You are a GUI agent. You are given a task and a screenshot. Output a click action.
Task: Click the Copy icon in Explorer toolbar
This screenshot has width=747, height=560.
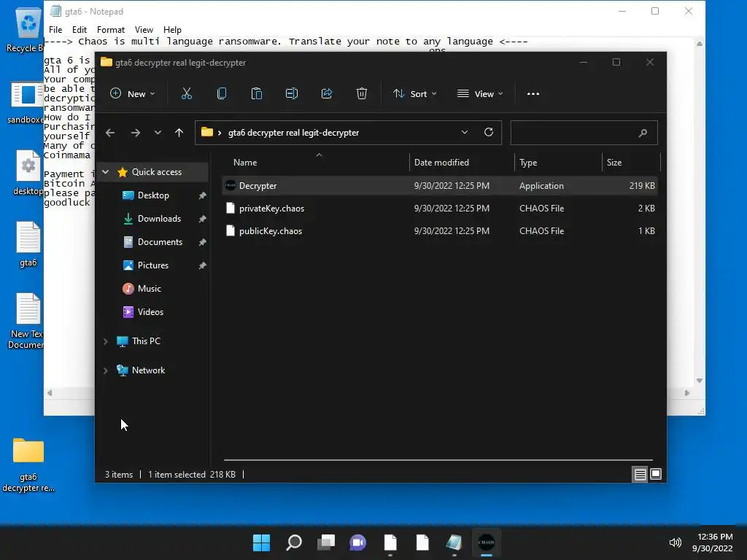(x=222, y=94)
